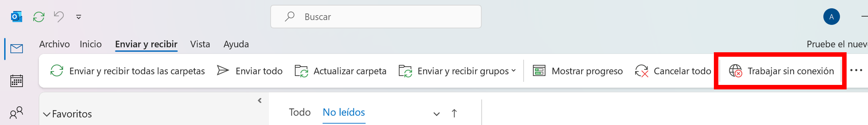This screenshot has height=125, width=868.
Task: Click the Buscar search field
Action: (x=376, y=17)
